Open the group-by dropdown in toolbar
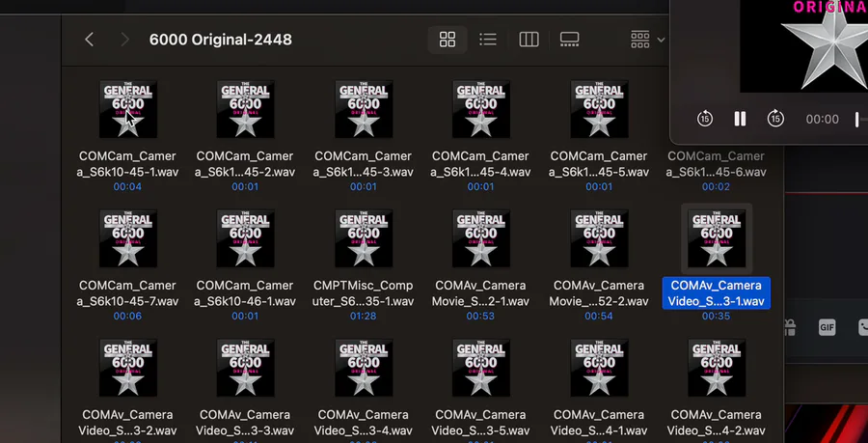The image size is (868, 443). click(647, 40)
